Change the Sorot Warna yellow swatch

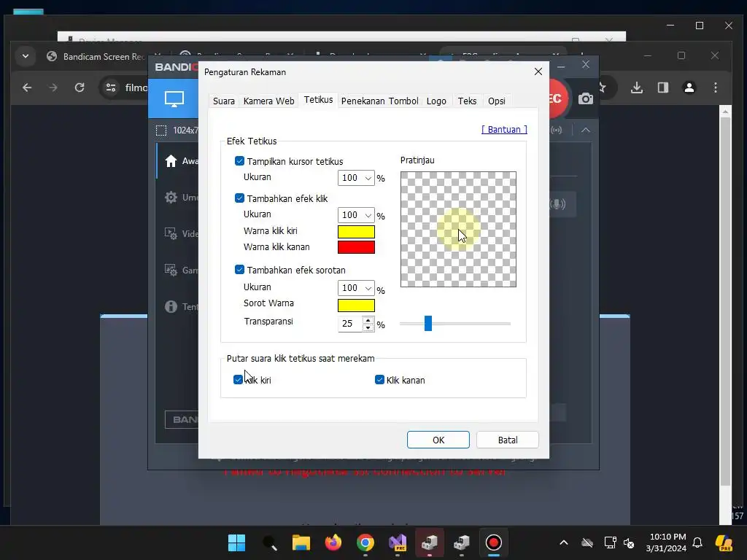tap(356, 306)
